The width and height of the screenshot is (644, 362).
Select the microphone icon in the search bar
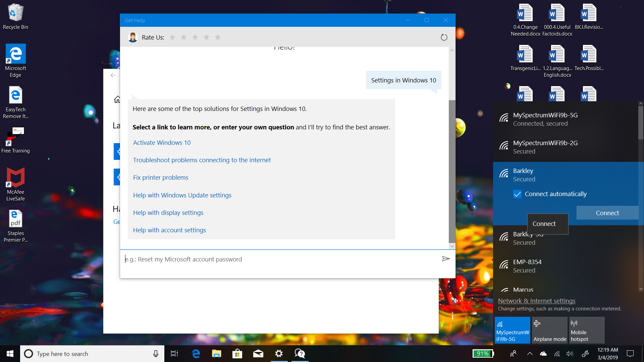155,353
